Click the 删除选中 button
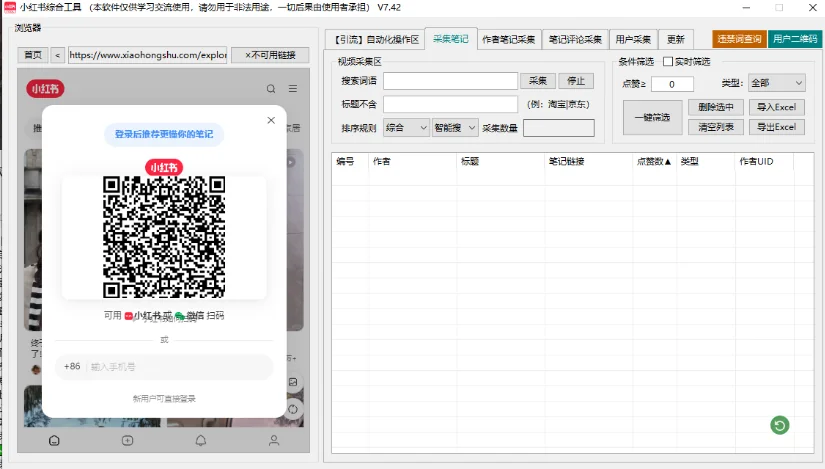 pos(716,107)
